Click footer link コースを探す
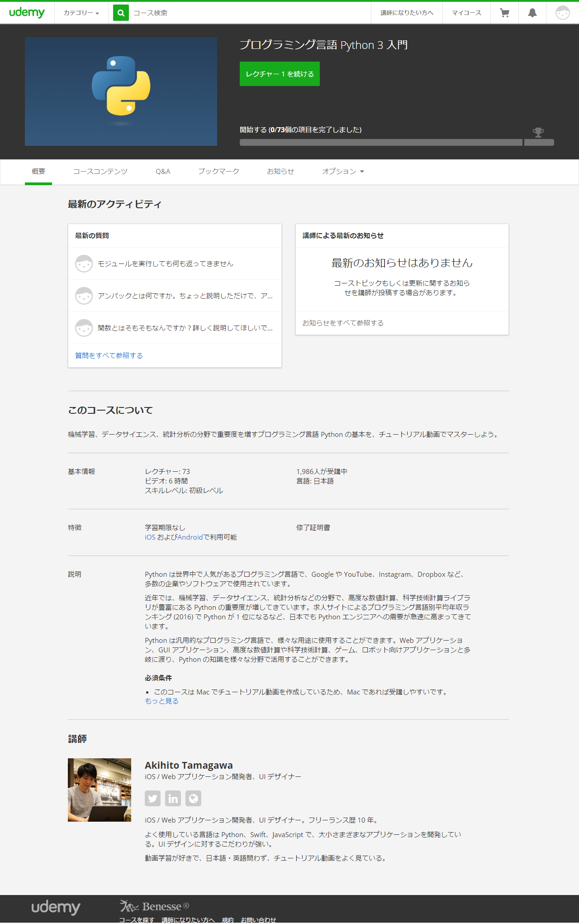 coord(137,920)
